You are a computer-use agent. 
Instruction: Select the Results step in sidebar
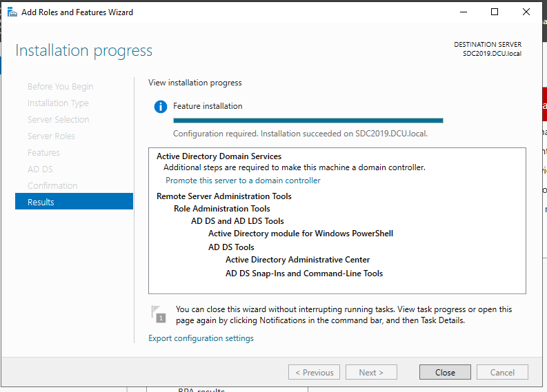click(x=74, y=202)
